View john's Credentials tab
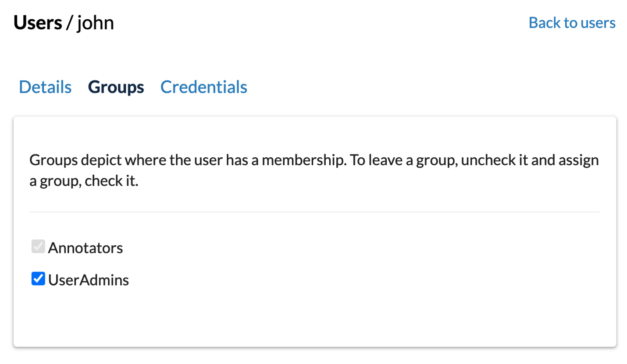 click(x=204, y=87)
